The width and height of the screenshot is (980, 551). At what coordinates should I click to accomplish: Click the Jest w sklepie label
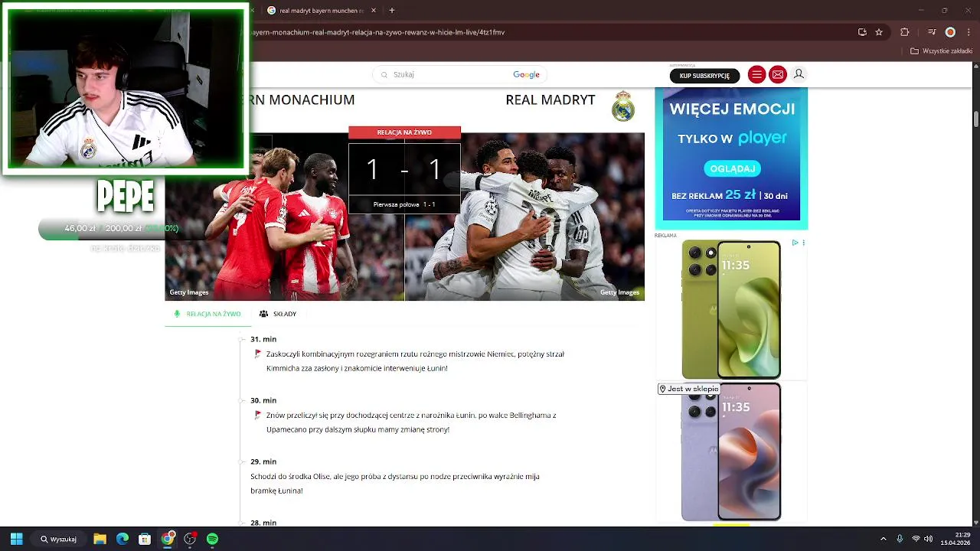pyautogui.click(x=689, y=389)
